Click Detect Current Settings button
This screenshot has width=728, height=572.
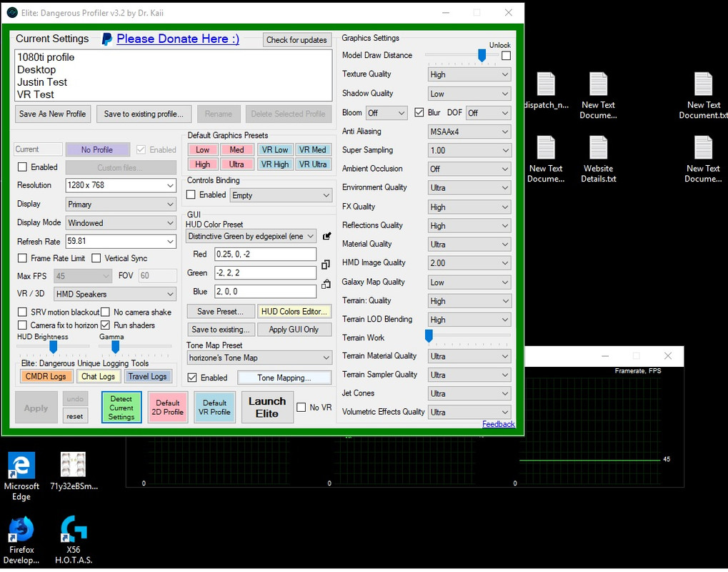(121, 408)
